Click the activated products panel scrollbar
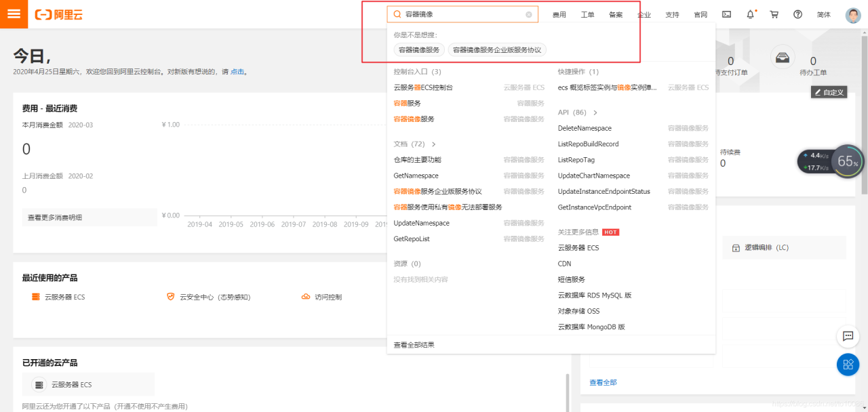The height and width of the screenshot is (412, 868). [x=568, y=392]
